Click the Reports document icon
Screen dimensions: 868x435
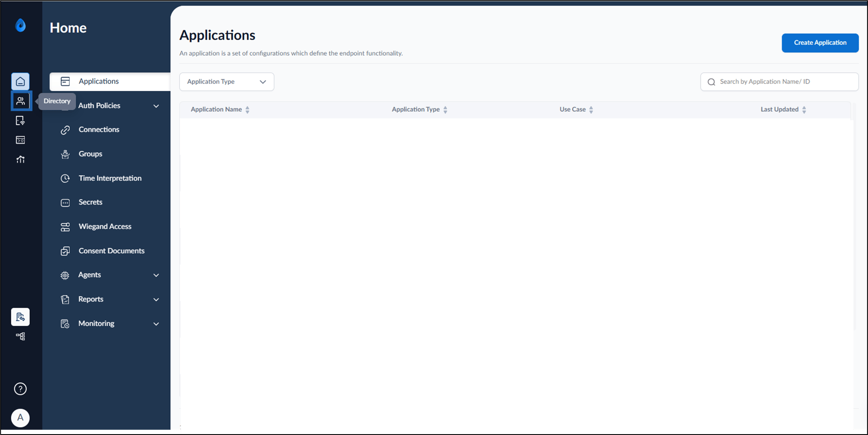coord(65,300)
